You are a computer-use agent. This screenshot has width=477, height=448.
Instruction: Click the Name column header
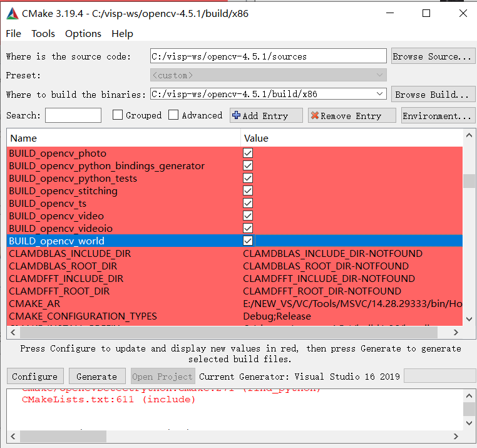(x=123, y=138)
